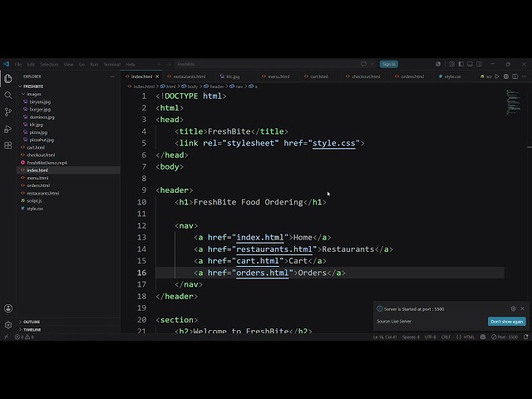Switch to the kfc.jpg tab
The width and height of the screenshot is (532, 399).
point(233,76)
